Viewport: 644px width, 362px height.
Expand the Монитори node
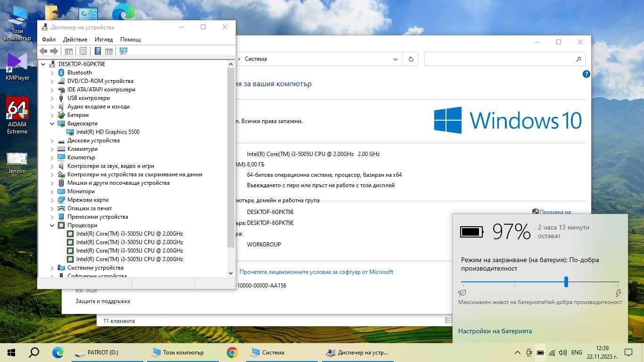click(x=52, y=191)
